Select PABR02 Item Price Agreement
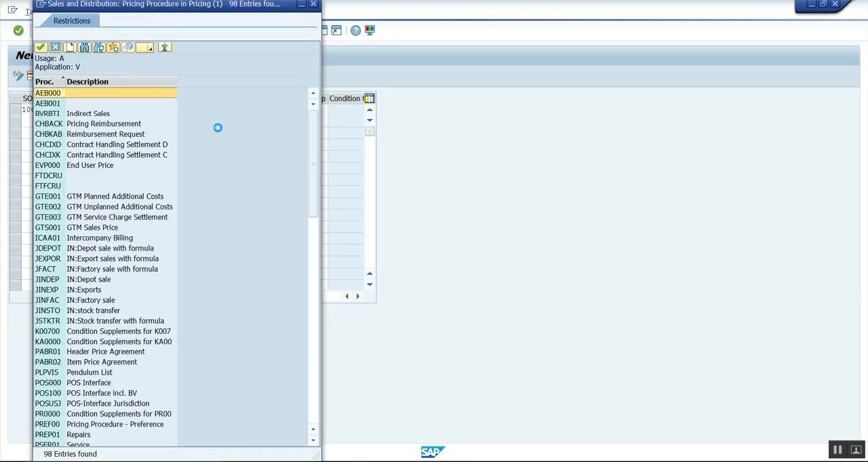 click(106, 362)
